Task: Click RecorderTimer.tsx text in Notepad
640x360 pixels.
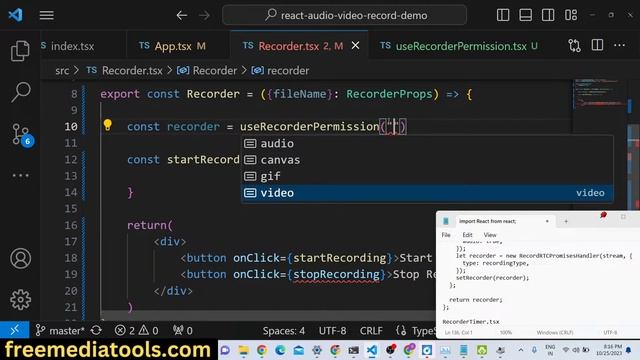Action: click(471, 322)
